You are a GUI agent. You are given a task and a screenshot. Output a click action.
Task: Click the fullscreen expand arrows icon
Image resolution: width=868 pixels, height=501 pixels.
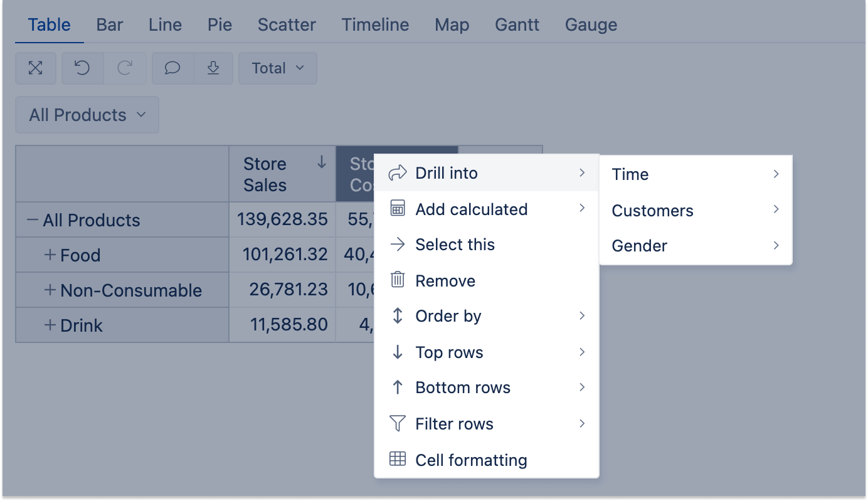pyautogui.click(x=36, y=68)
